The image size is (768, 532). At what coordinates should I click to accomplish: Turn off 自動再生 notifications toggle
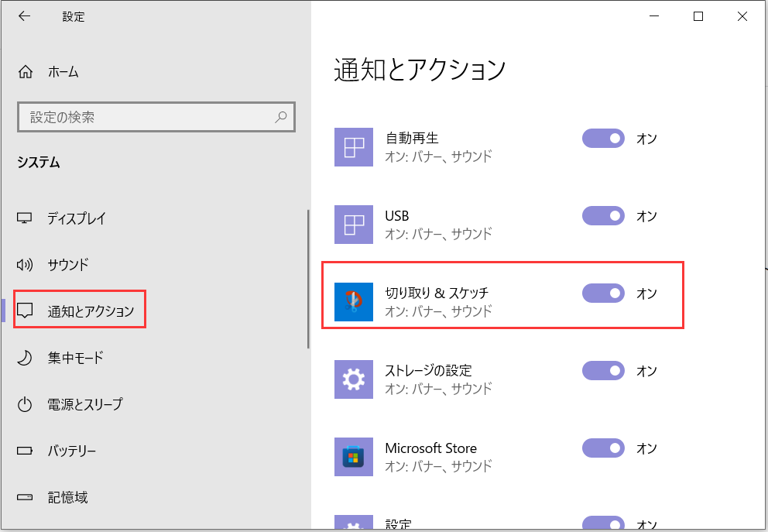(603, 139)
